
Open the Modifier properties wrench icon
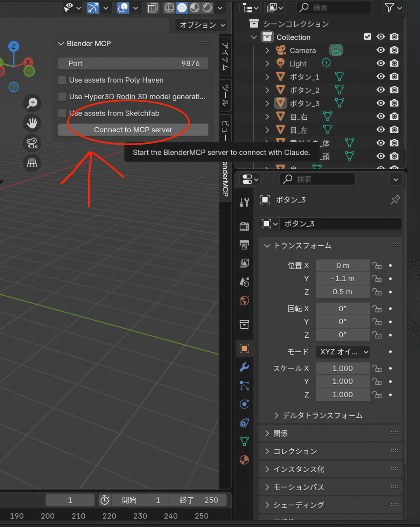coord(244,367)
